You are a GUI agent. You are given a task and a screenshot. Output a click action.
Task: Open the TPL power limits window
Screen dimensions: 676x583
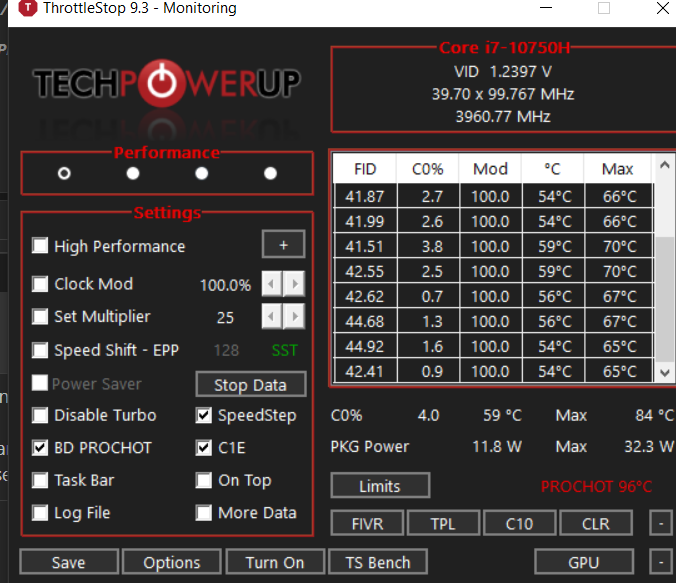tap(444, 523)
